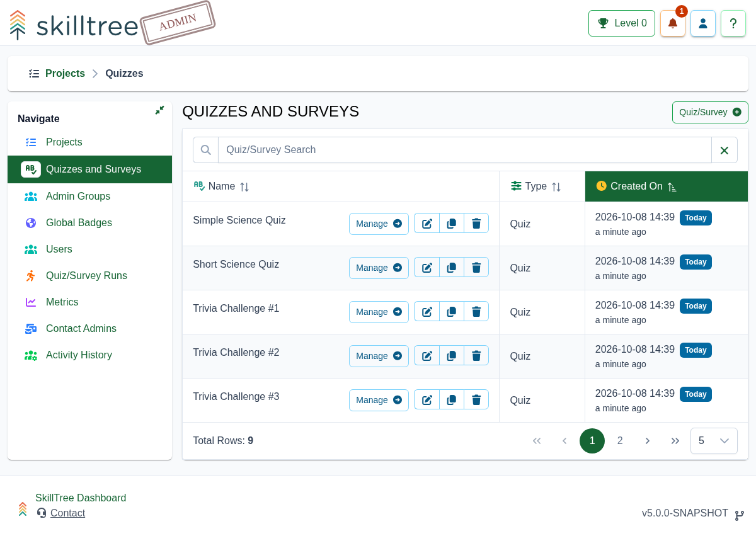This screenshot has height=536, width=756.
Task: Go to Projects in the sidebar
Action: click(89, 142)
